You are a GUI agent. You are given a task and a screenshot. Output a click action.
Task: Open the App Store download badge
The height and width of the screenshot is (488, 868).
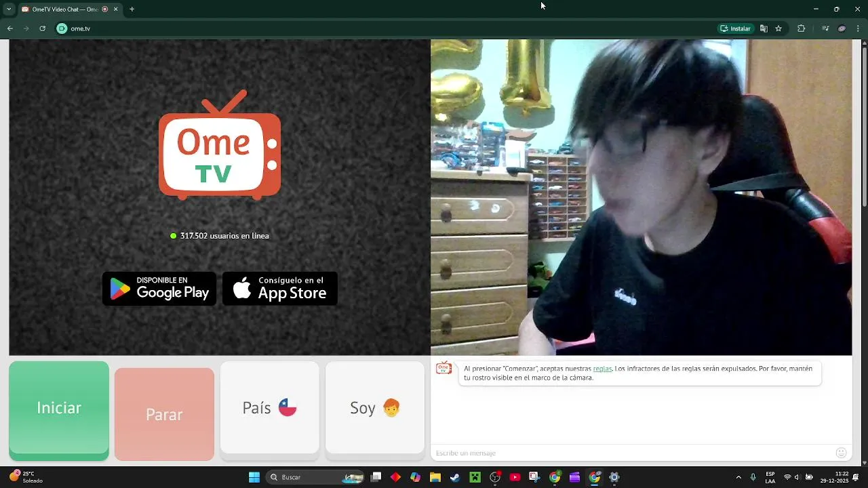pyautogui.click(x=280, y=289)
